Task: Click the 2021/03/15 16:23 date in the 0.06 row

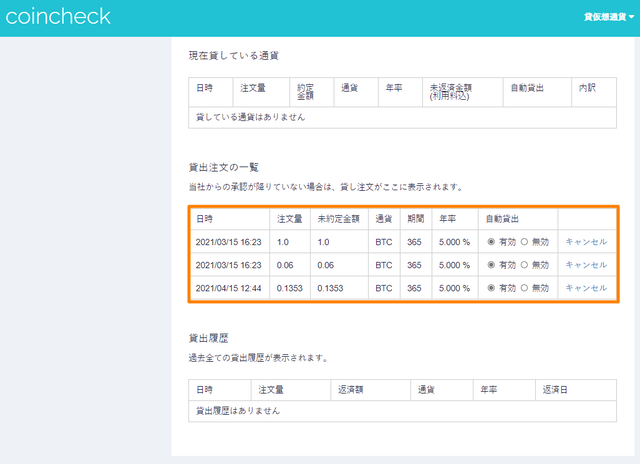Action: click(x=228, y=265)
